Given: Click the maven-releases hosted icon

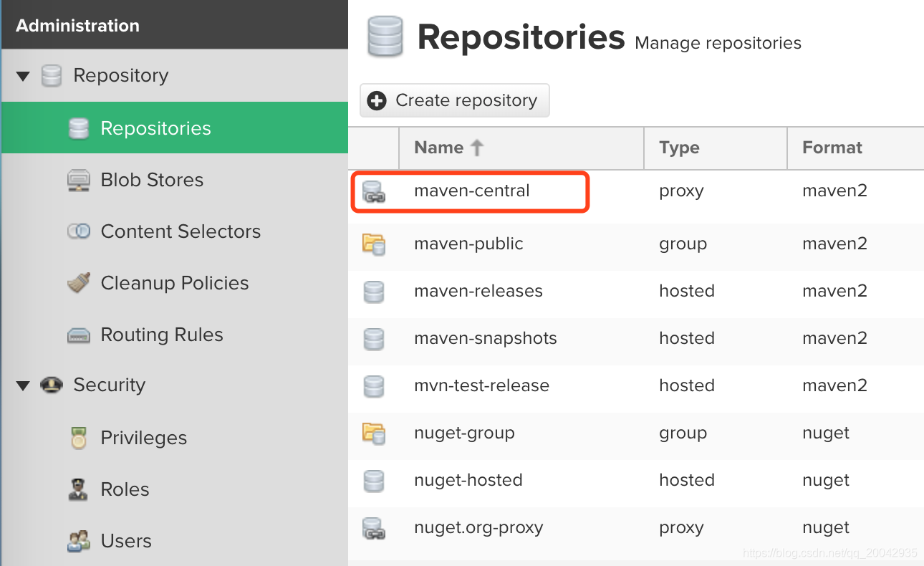Looking at the screenshot, I should pyautogui.click(x=373, y=292).
